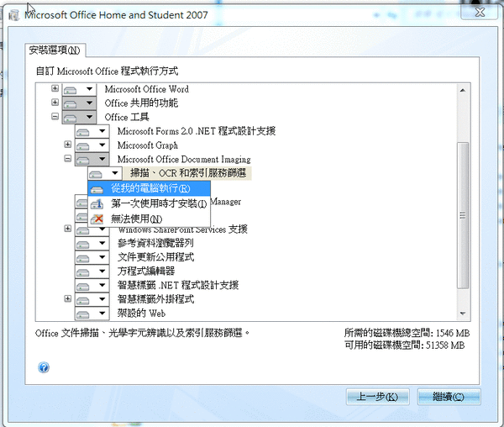
Task: Open install dropdown for 方程式編輯器
Action: [92, 271]
